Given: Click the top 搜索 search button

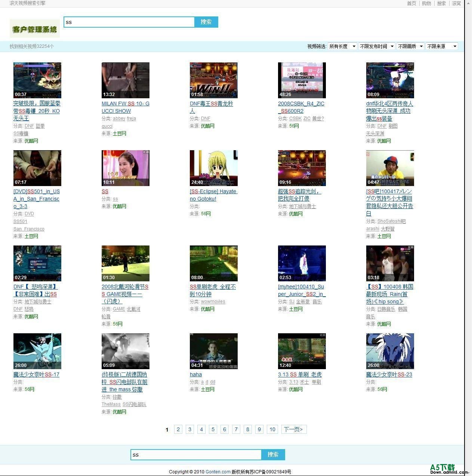Looking at the screenshot, I should point(206,22).
